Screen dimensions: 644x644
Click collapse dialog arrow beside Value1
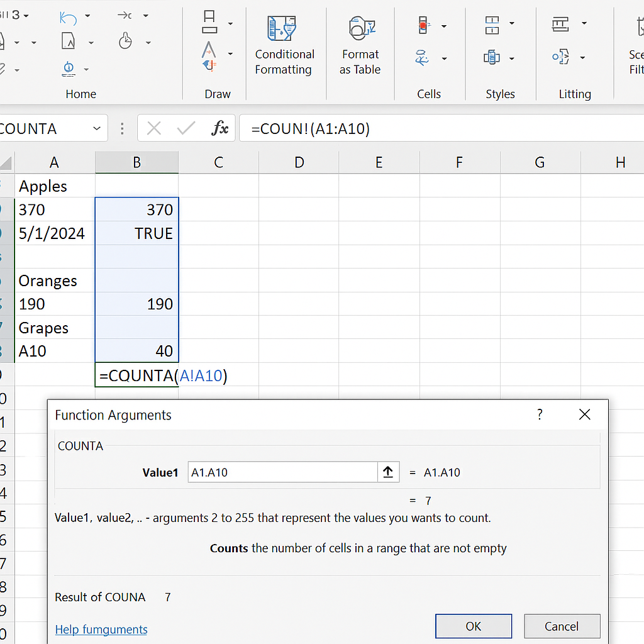(388, 472)
